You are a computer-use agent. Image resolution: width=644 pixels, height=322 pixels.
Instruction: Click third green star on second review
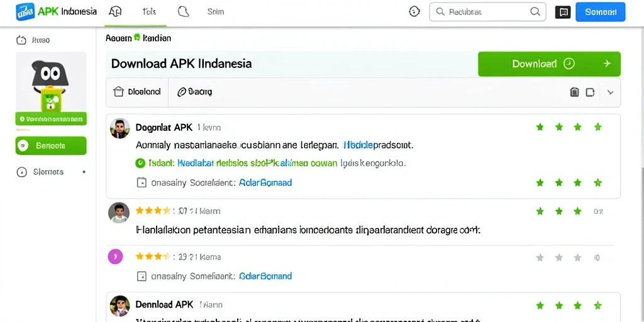pyautogui.click(x=577, y=211)
